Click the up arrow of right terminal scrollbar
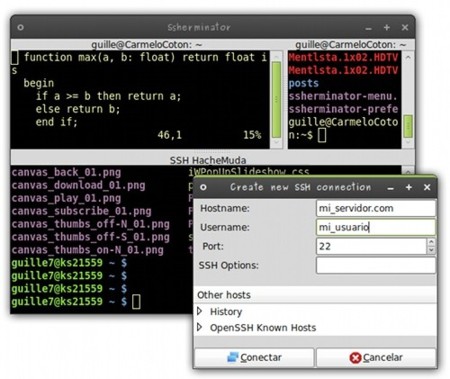Viewport: 450px width, 379px height. click(408, 57)
